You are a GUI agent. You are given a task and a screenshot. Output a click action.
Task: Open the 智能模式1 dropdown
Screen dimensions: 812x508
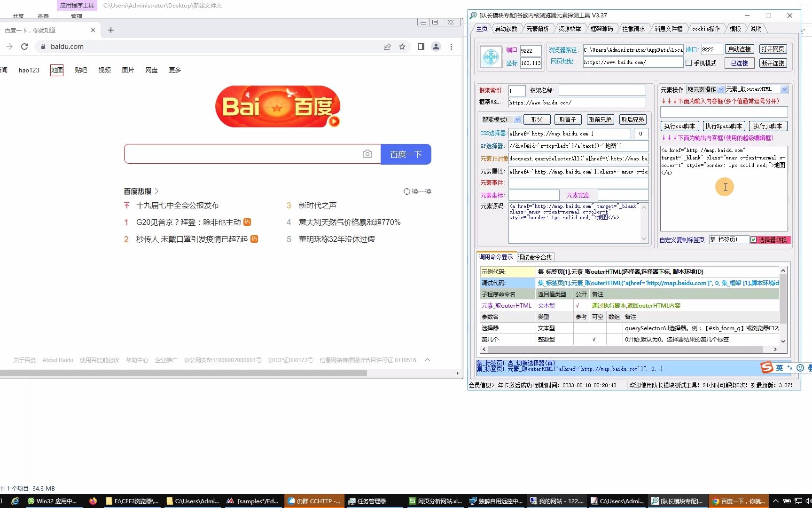pyautogui.click(x=517, y=119)
